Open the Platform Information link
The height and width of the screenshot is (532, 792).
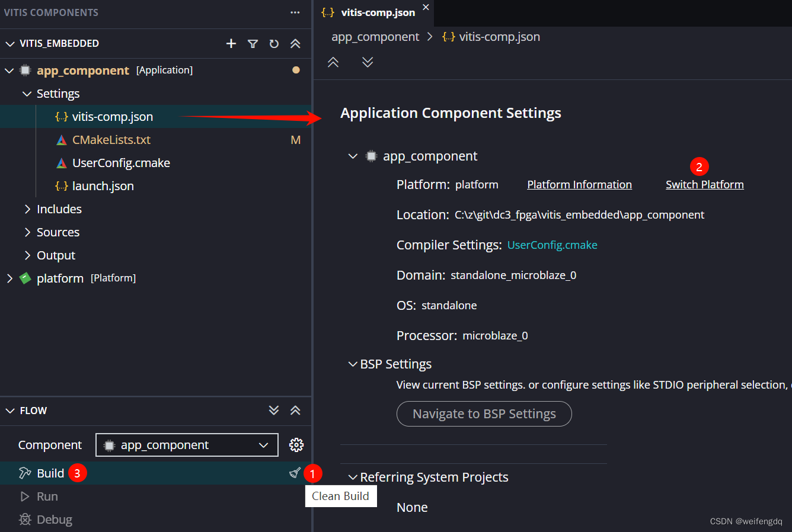coord(579,185)
